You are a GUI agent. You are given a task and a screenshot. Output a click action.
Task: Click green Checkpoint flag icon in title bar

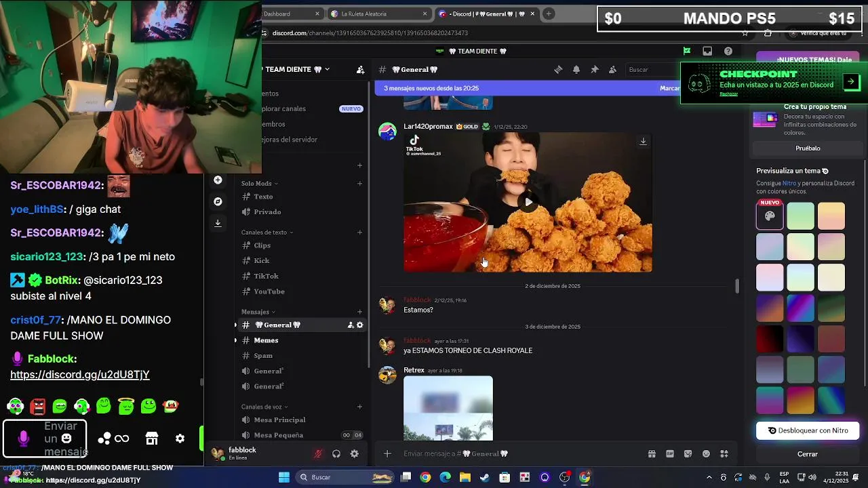(687, 51)
